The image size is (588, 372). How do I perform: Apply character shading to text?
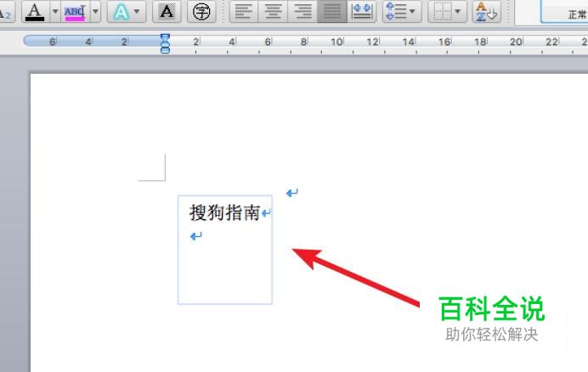pyautogui.click(x=167, y=12)
